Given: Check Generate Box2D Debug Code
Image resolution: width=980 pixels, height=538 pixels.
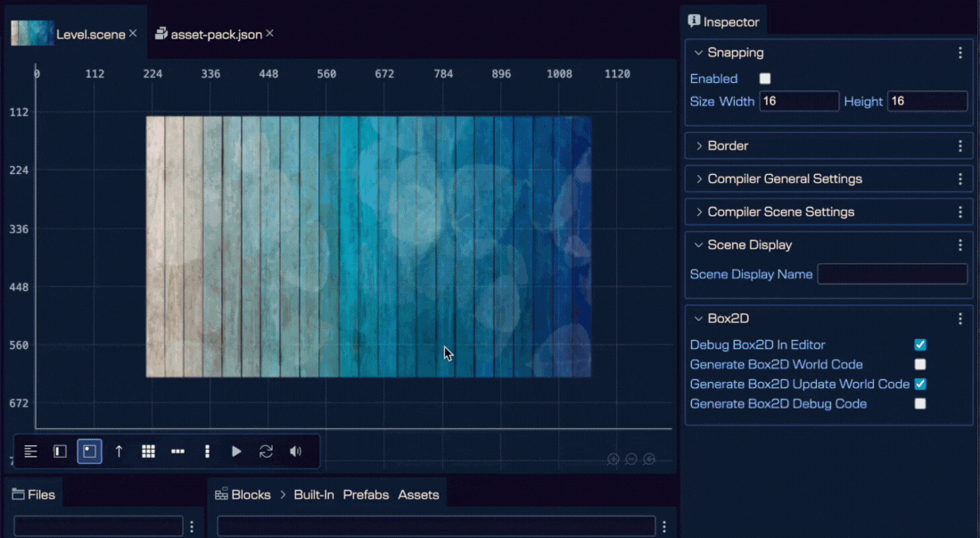Looking at the screenshot, I should pyautogui.click(x=920, y=403).
